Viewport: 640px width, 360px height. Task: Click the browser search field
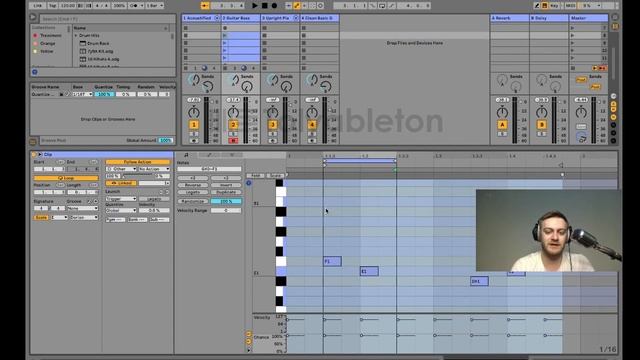click(x=107, y=19)
